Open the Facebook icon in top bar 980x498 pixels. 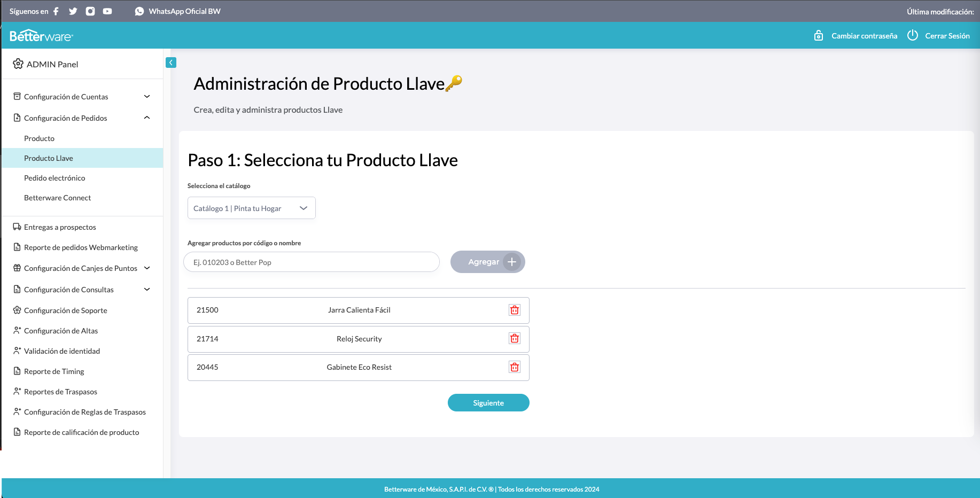(56, 11)
